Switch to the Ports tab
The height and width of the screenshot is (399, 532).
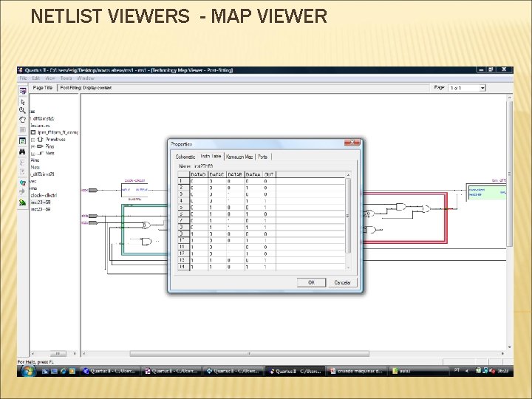262,157
